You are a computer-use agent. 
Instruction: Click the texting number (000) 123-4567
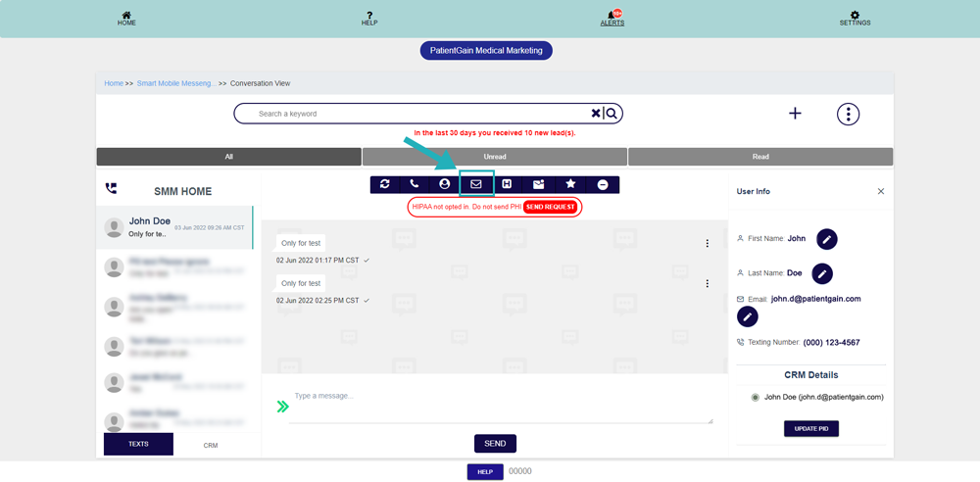click(831, 343)
